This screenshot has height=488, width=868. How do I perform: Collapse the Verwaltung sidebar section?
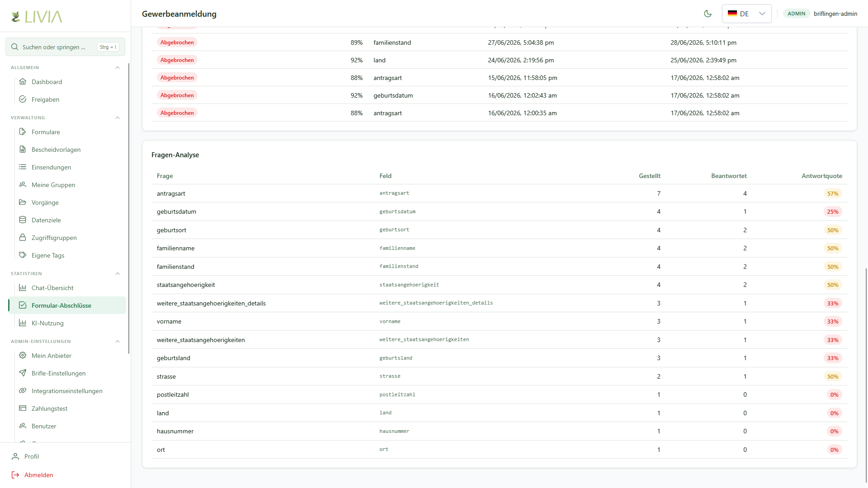click(x=118, y=118)
